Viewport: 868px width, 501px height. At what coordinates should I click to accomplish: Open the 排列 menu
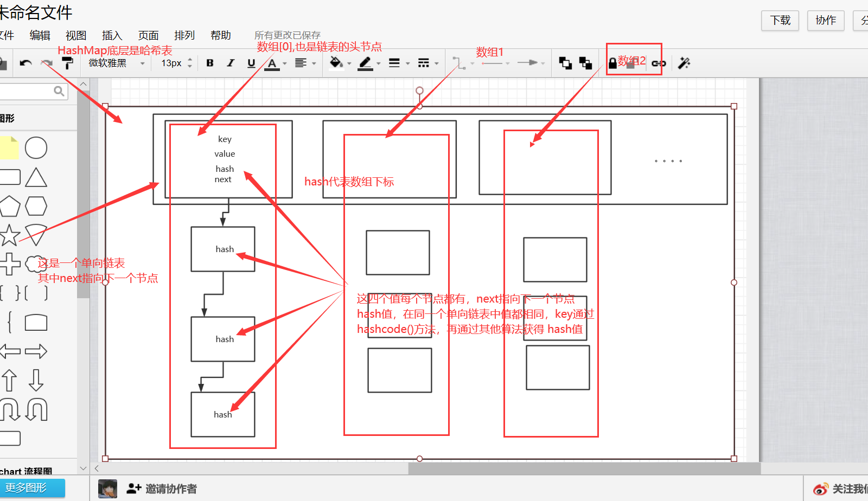184,35
